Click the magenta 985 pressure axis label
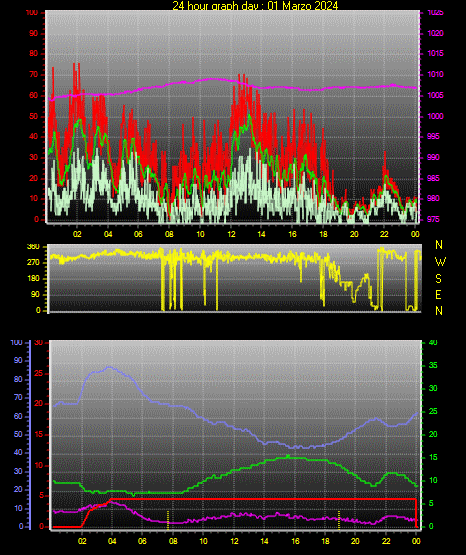This screenshot has height=555, width=466. 433,178
